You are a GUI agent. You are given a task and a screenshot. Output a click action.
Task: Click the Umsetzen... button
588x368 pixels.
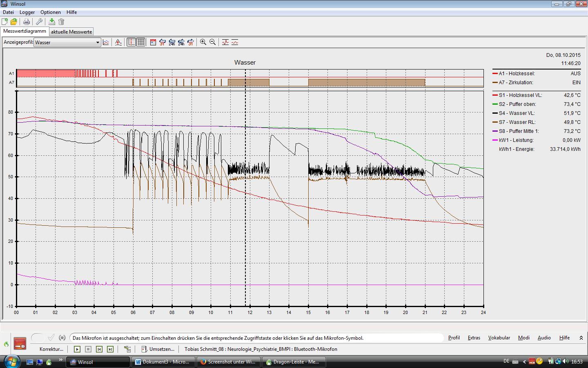[158, 349]
